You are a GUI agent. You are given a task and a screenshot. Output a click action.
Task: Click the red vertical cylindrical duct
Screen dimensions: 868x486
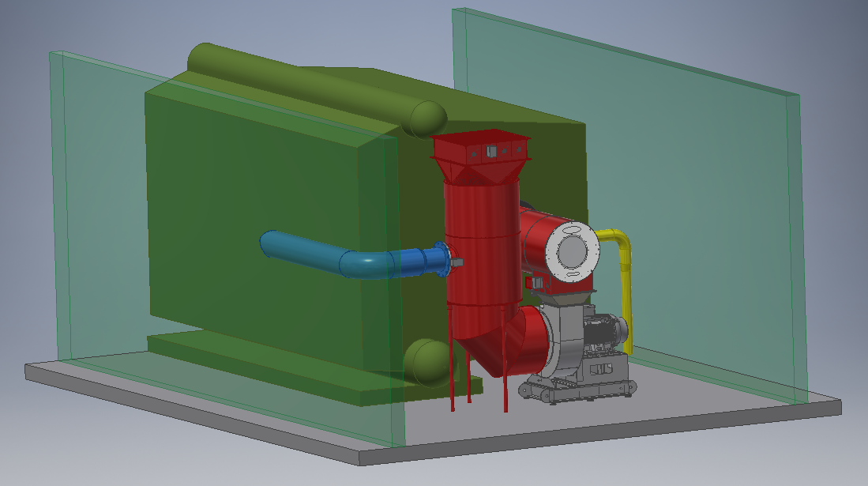pyautogui.click(x=482, y=244)
